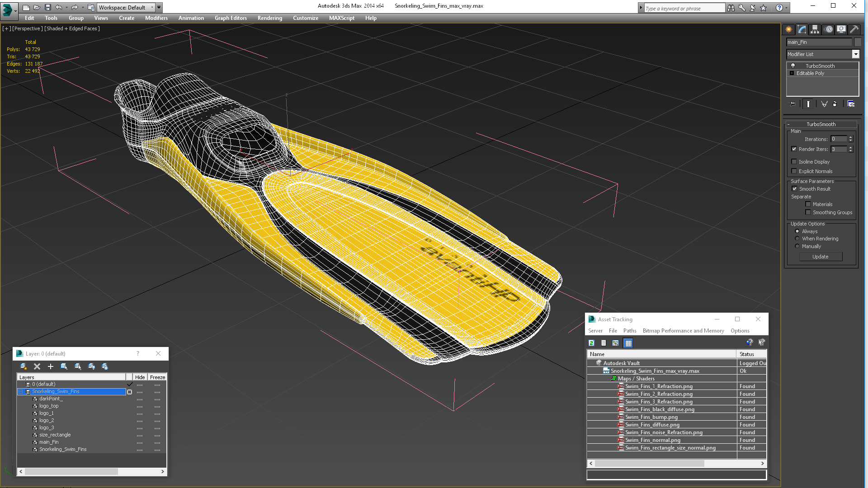Image resolution: width=868 pixels, height=488 pixels.
Task: Open Paths menu in Asset Tracking
Action: (x=629, y=331)
